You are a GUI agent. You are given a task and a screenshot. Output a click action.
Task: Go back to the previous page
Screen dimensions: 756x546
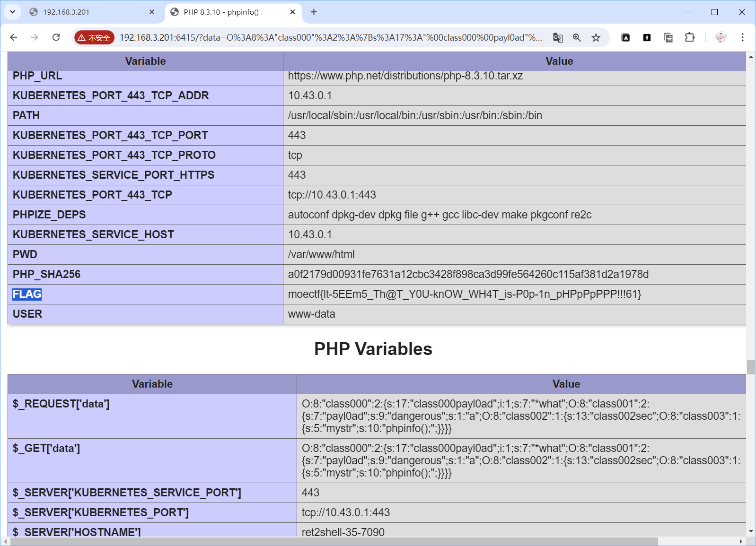14,37
